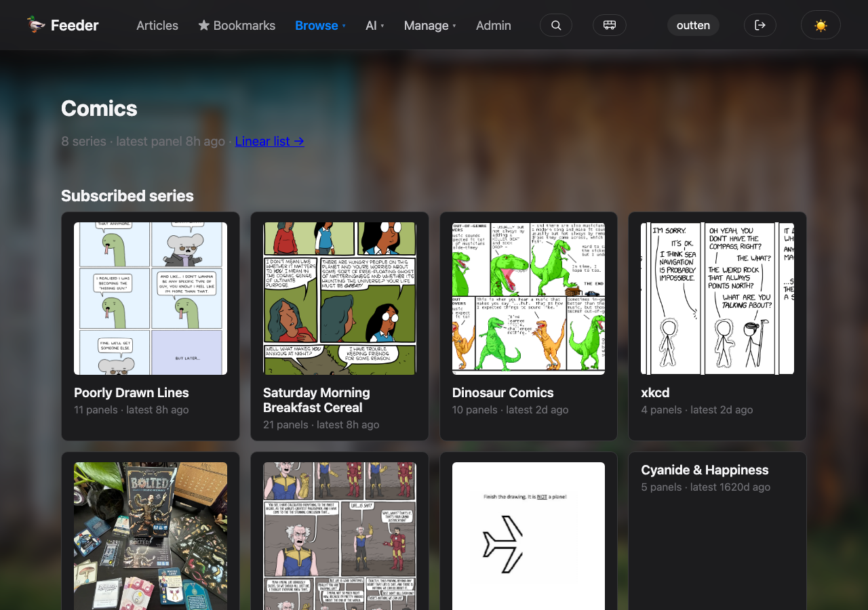The height and width of the screenshot is (610, 868).
Task: Click the Comics page heading
Action: coord(99,108)
